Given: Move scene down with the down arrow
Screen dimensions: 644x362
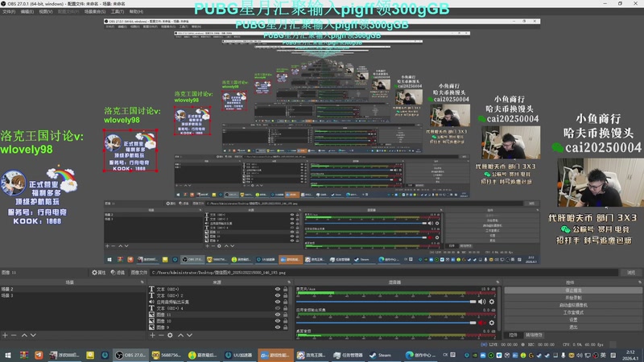Looking at the screenshot, I should [33, 335].
